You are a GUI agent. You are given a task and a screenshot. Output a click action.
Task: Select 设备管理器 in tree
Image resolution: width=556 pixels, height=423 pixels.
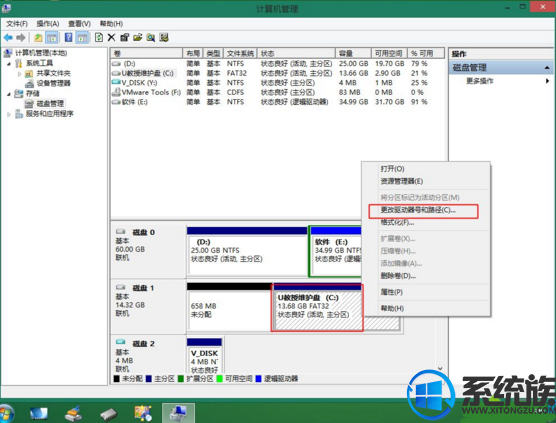click(54, 83)
